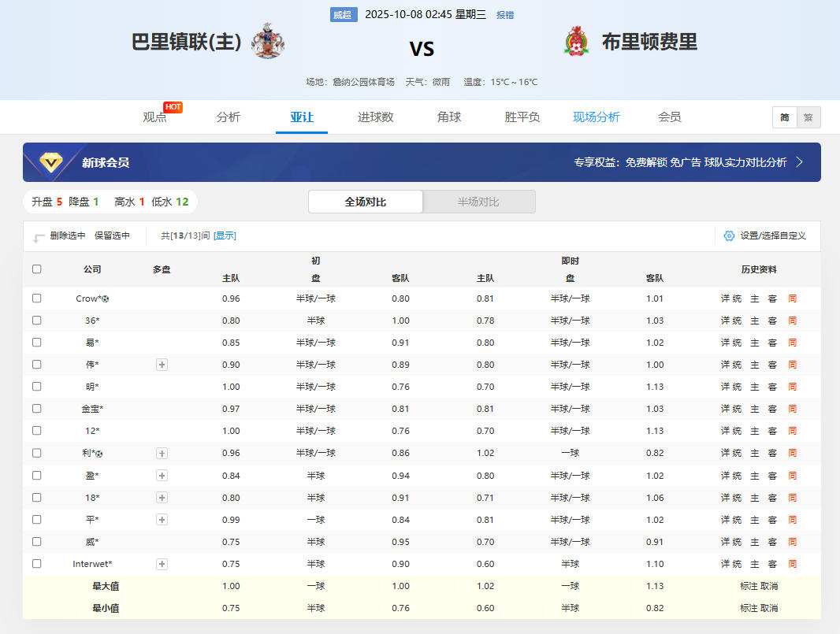Select the Interwet* row checkbox
The height and width of the screenshot is (634, 840).
pyautogui.click(x=37, y=564)
